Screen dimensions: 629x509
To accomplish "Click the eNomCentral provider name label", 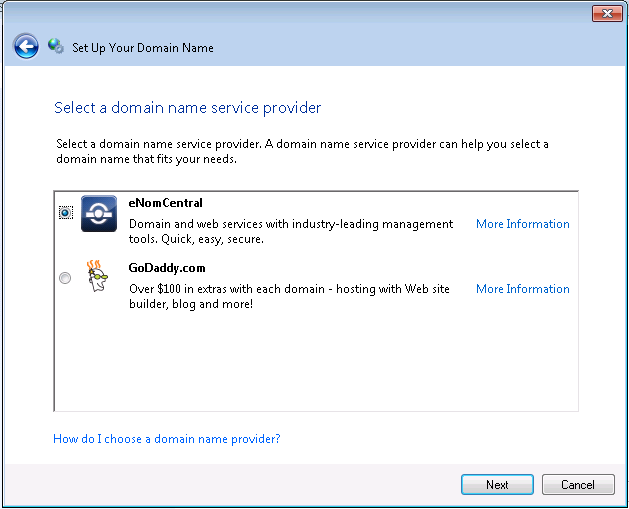I will [x=166, y=203].
